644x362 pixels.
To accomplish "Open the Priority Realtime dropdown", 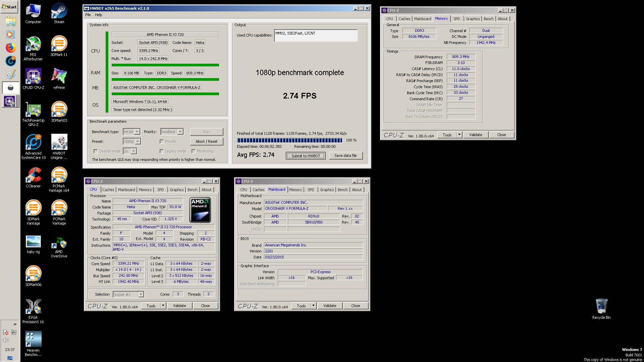I will point(172,132).
